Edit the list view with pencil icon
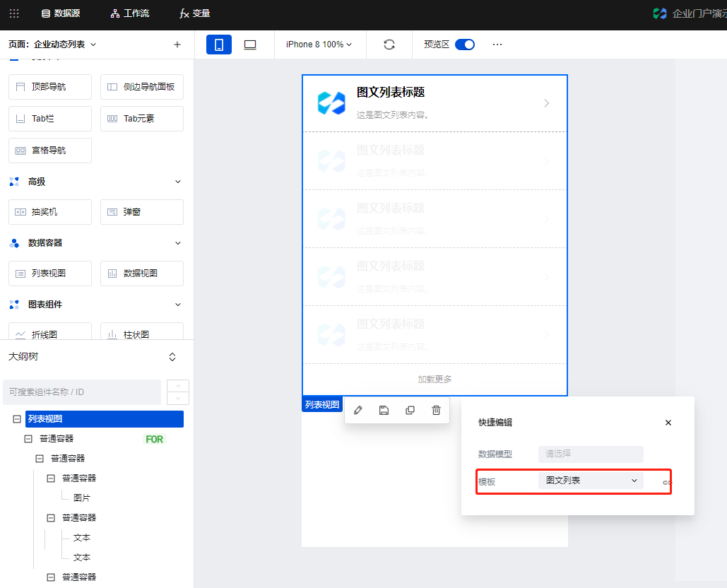Image resolution: width=727 pixels, height=588 pixels. tap(358, 411)
